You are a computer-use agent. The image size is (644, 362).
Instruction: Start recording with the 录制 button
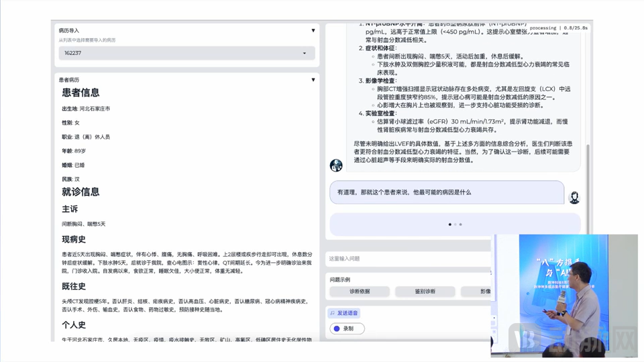pos(347,328)
